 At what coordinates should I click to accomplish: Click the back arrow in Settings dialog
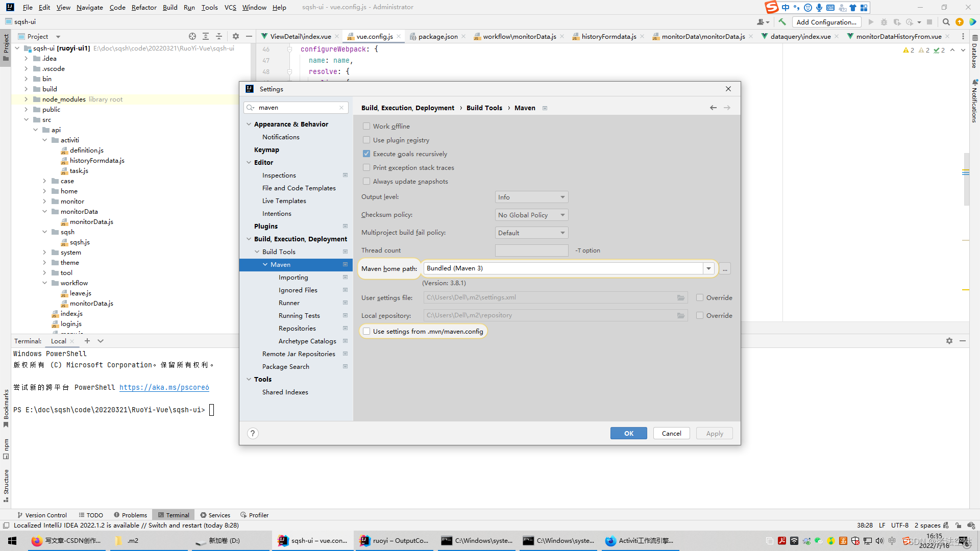713,108
